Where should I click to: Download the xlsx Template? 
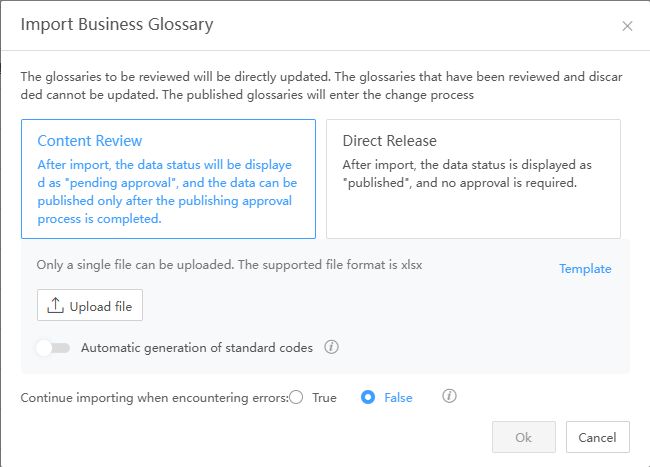click(x=585, y=269)
